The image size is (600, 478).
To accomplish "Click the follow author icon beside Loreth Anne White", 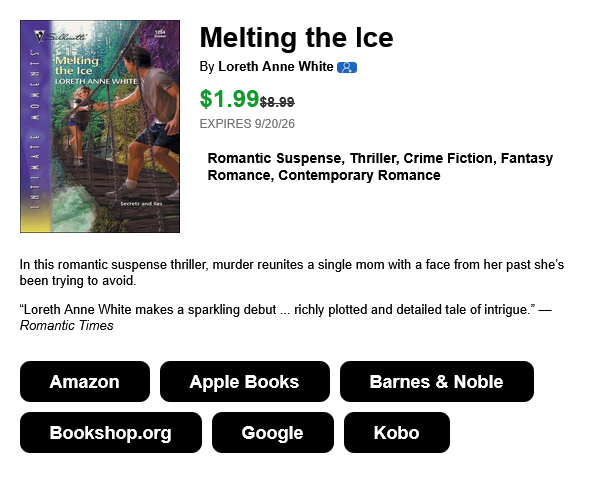I will tap(347, 67).
